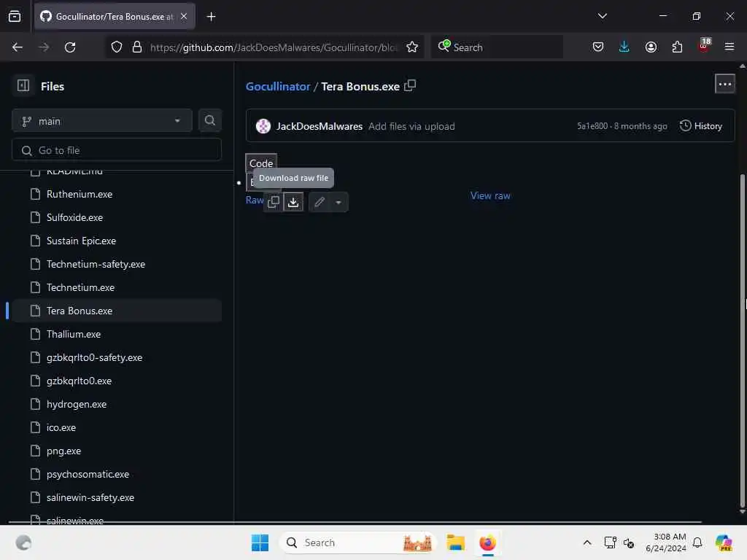Open a new tab
This screenshot has height=560, width=747.
click(x=211, y=17)
